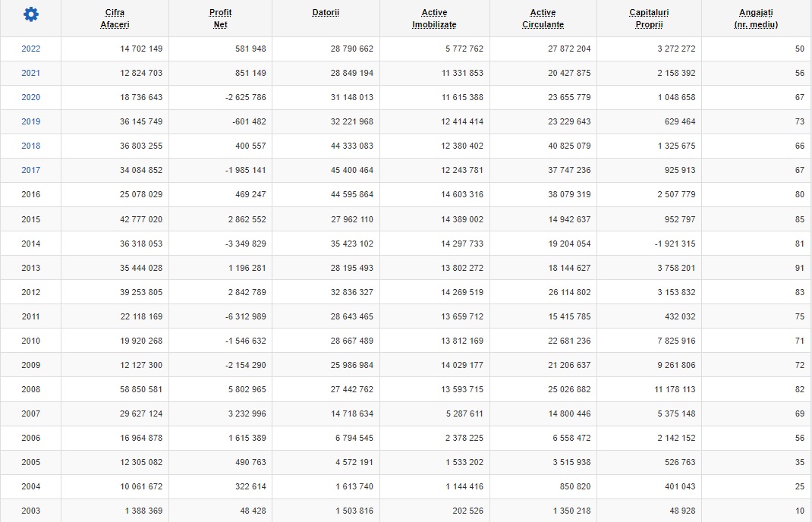
Task: Select the 2020 year link
Action: 31,97
